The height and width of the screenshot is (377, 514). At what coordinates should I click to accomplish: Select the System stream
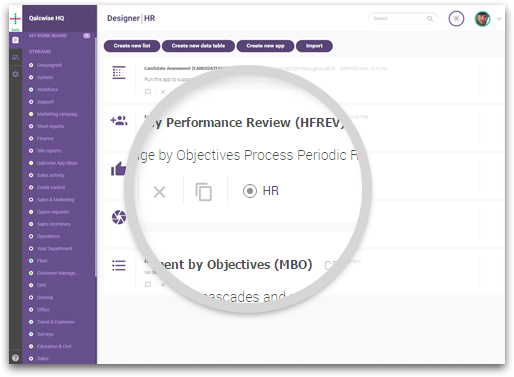point(45,77)
